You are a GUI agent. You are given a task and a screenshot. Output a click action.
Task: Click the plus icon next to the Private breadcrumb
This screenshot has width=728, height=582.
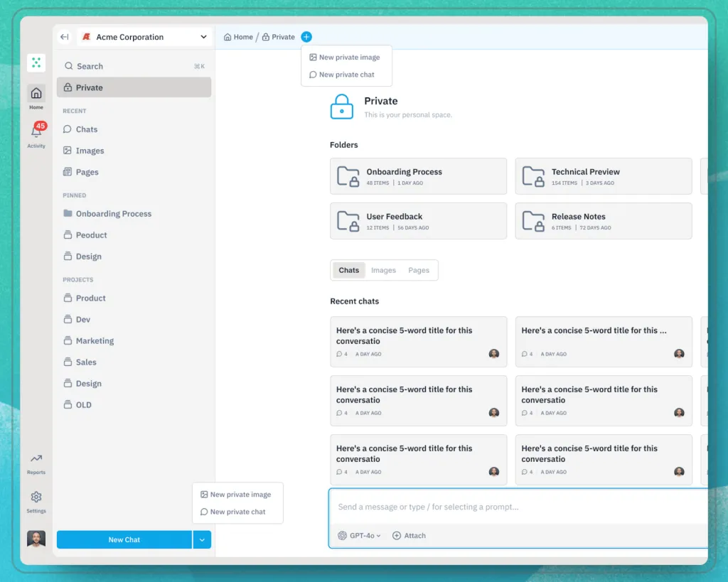306,36
